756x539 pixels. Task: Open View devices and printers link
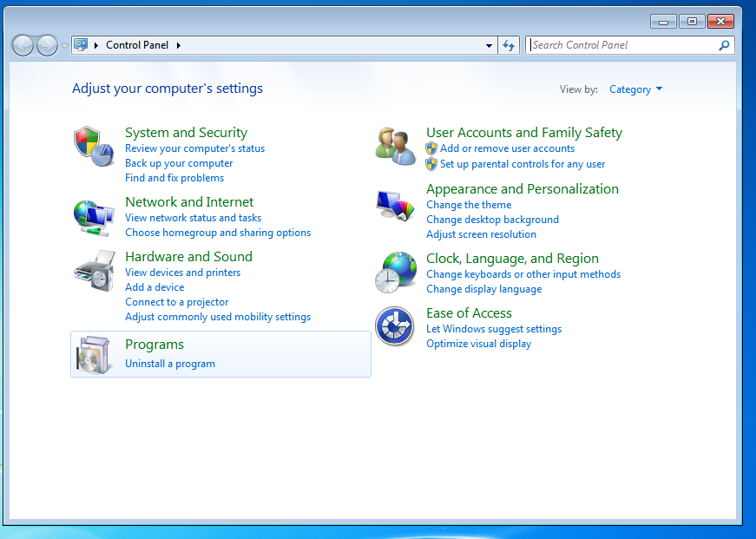[183, 273]
